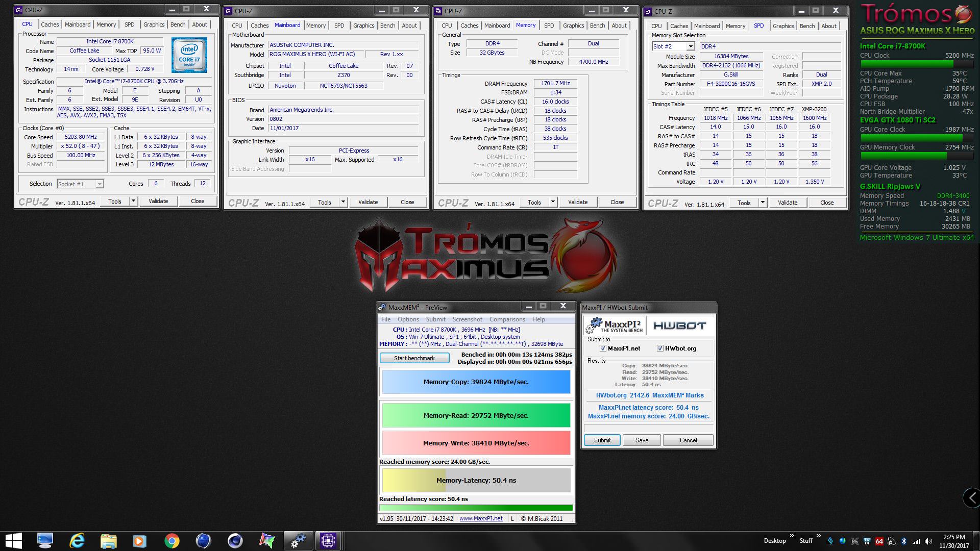This screenshot has width=980, height=551.
Task: Open the Computer icon on the taskbar
Action: point(45,541)
